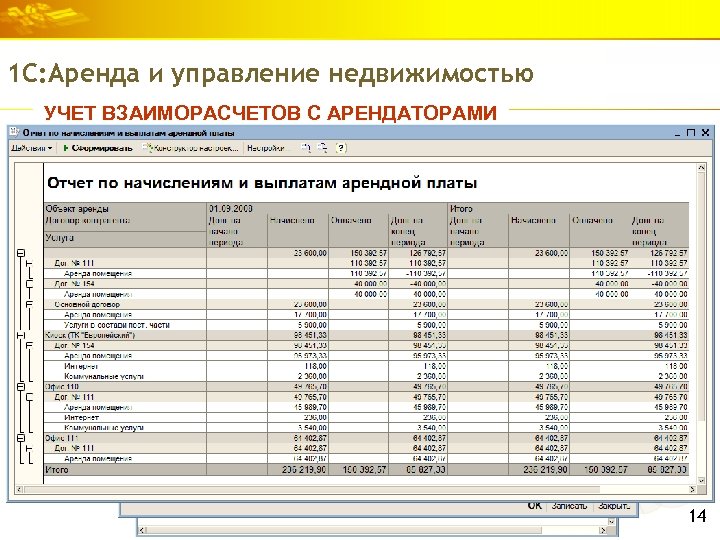720x540 pixels.
Task: Click the Конструктор настроек wand icon
Action: click(147, 148)
